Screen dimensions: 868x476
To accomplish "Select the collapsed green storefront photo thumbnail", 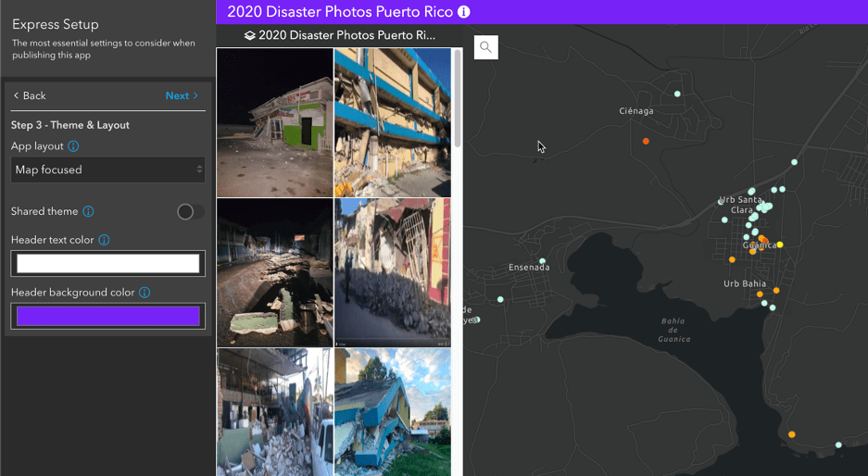I will [275, 122].
